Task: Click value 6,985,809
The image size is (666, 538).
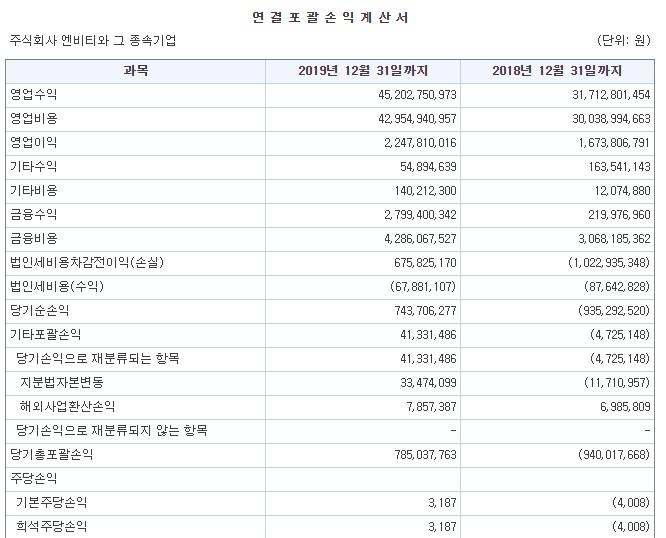Action: click(625, 406)
